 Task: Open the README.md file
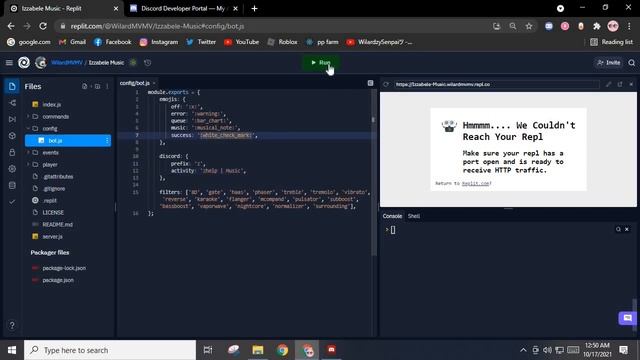57,224
